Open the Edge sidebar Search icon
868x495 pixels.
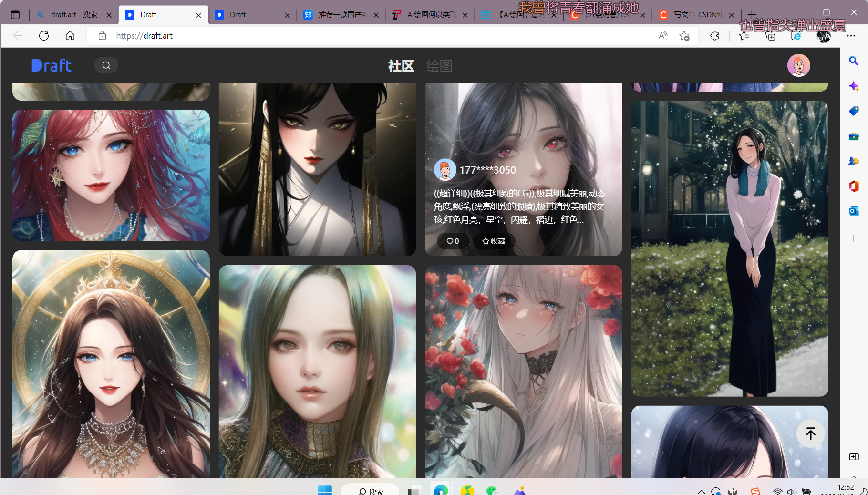click(854, 61)
